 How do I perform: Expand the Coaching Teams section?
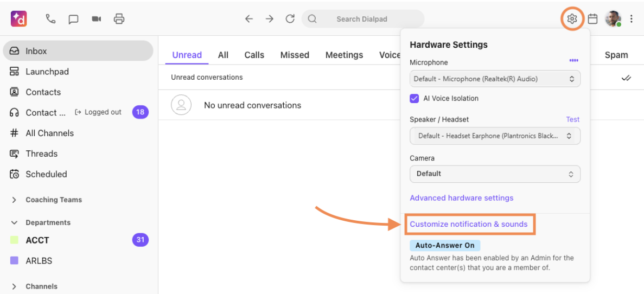(14, 200)
